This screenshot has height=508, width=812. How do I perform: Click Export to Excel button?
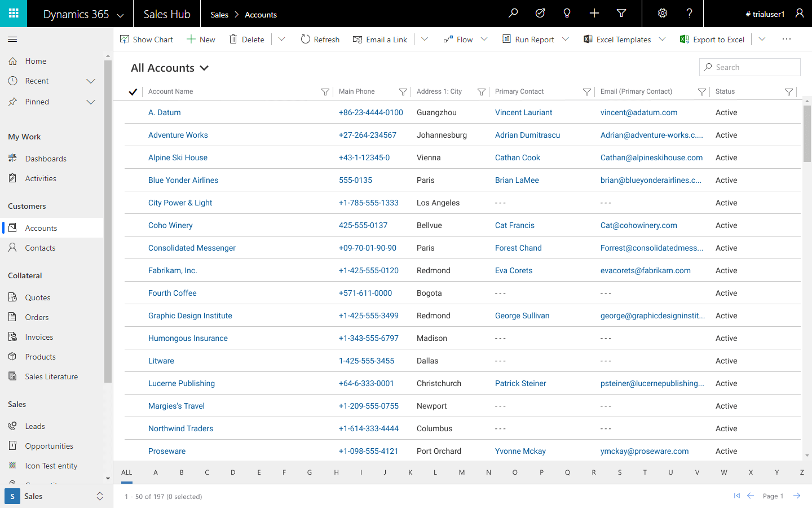click(712, 40)
